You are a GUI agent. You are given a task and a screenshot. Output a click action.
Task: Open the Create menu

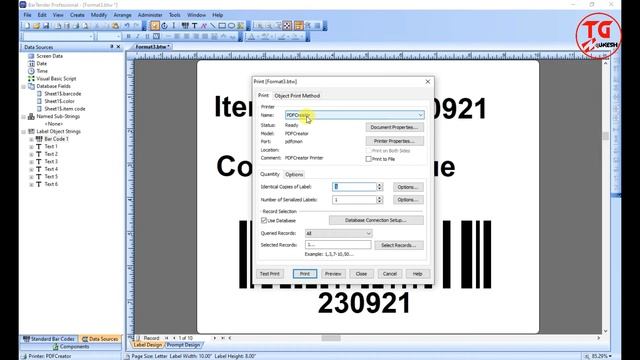pyautogui.click(x=77, y=15)
